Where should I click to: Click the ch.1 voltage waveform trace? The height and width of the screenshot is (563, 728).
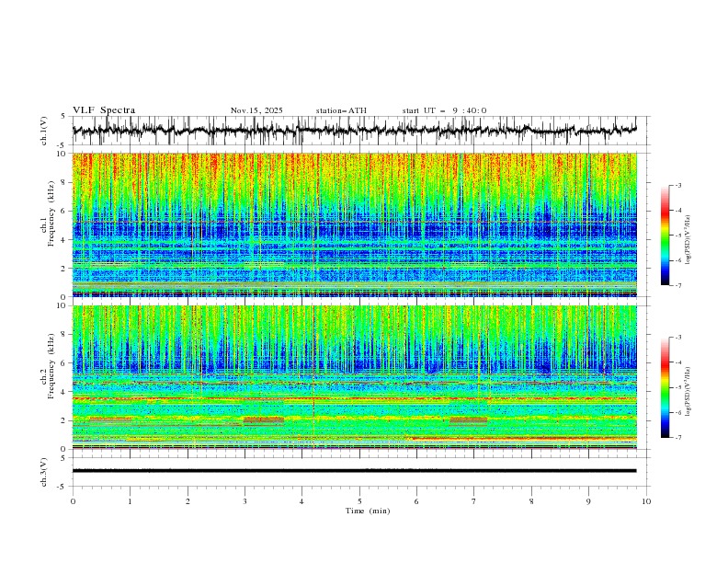click(354, 130)
